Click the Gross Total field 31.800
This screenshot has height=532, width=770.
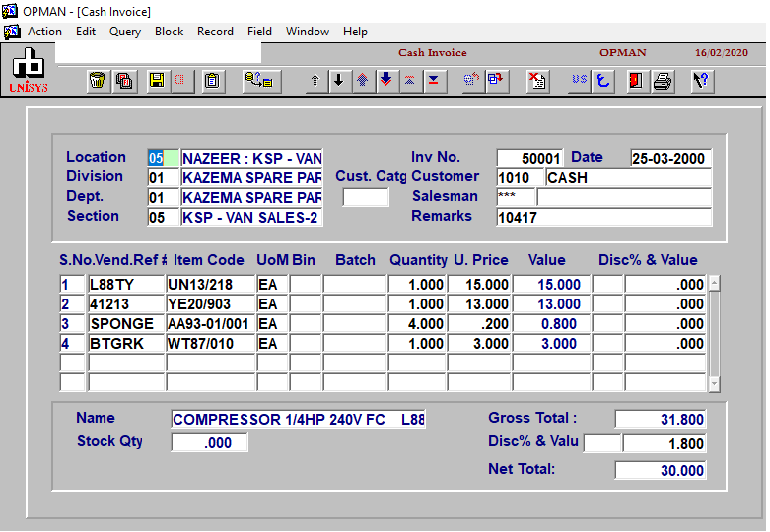pos(661,419)
